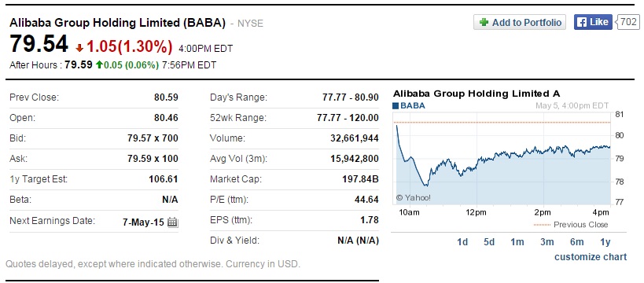Switch chart to 3m range
Viewport: 644px width, 283px height.
(x=547, y=242)
